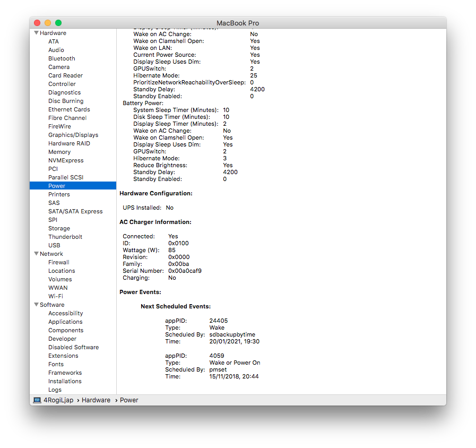Select Volumes under Network

click(60, 280)
